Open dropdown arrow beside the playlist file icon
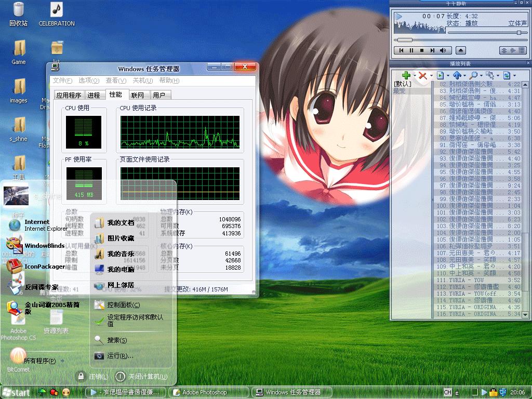Image resolution: width=532 pixels, height=399 pixels. [448, 76]
